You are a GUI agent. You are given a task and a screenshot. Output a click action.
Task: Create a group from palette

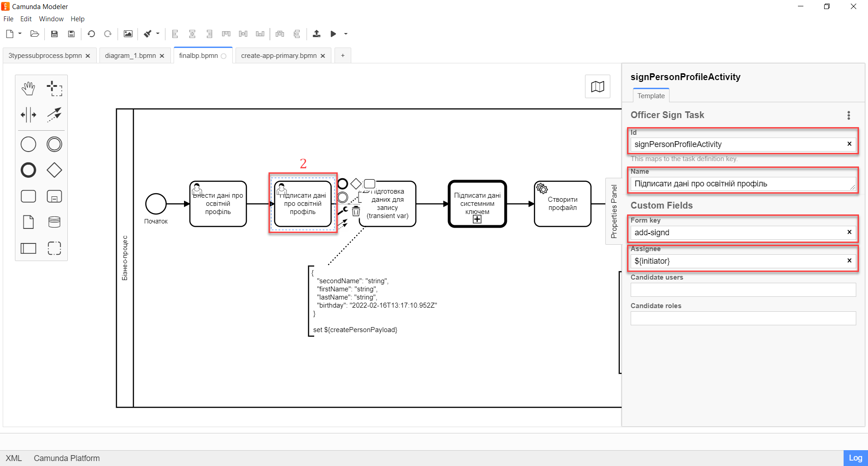54,248
